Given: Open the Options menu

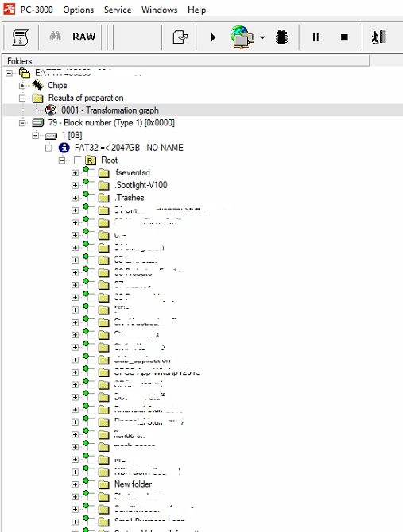Looking at the screenshot, I should point(79,10).
